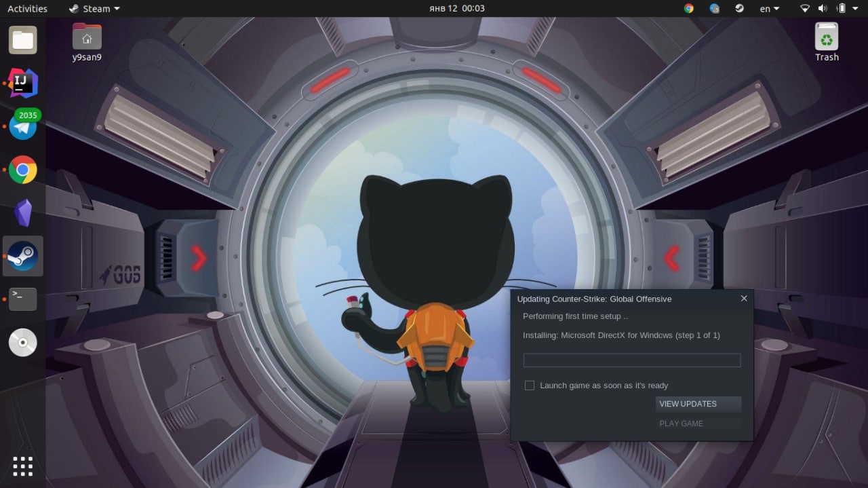Open the y9san9 home folder icon
Screen dimensions: 868x488
coord(87,42)
